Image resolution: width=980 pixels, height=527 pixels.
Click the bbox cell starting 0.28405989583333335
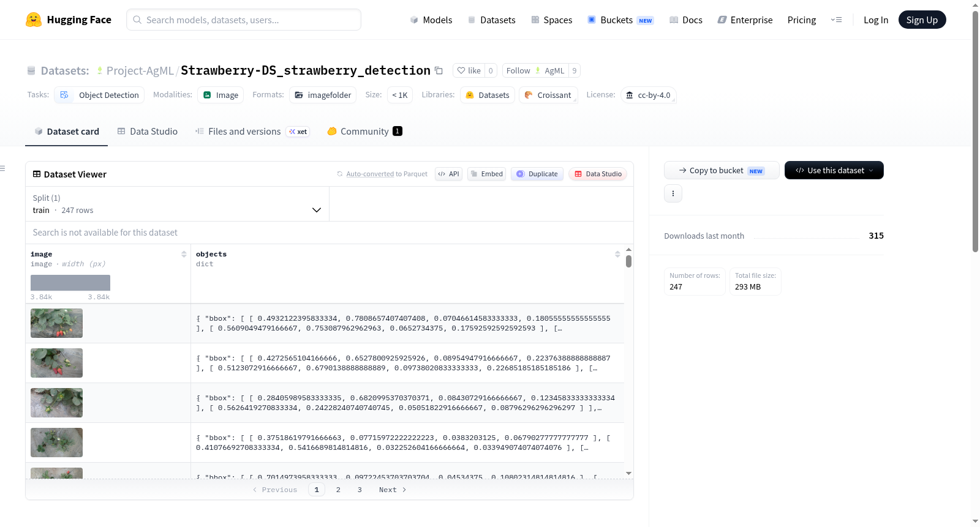(407, 403)
